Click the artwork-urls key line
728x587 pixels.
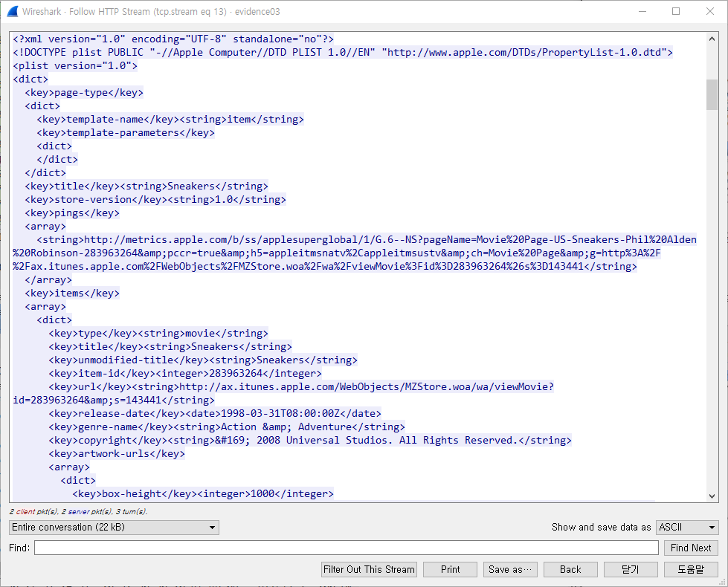click(117, 454)
